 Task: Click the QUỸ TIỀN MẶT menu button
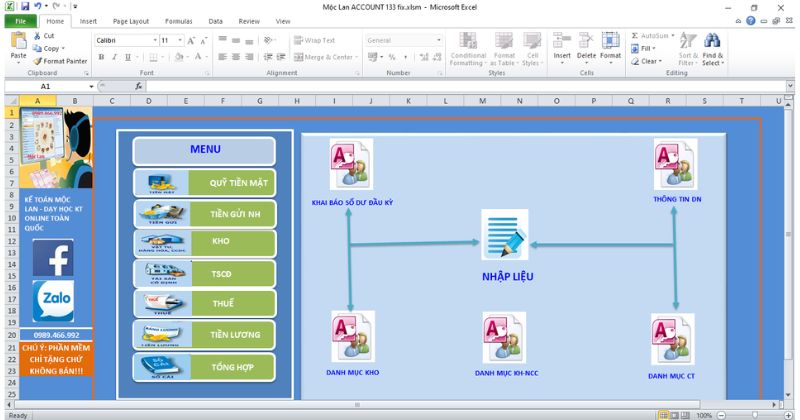click(205, 183)
